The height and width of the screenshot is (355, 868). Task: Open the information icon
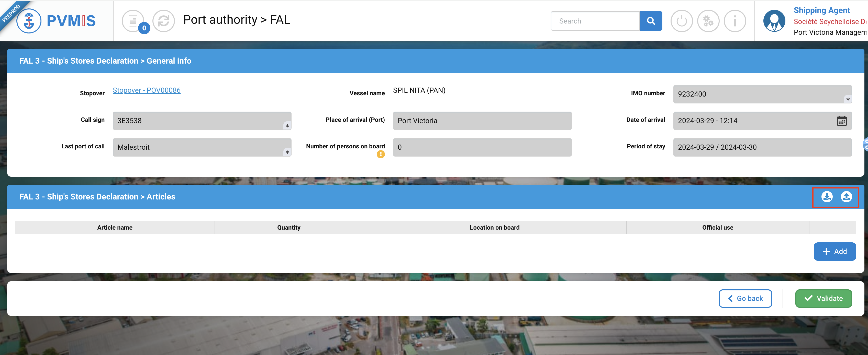click(735, 21)
